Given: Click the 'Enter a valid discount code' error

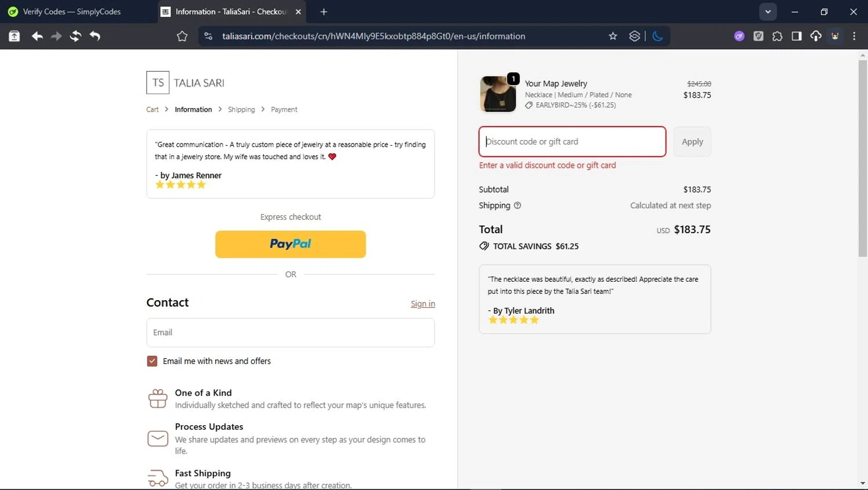Looking at the screenshot, I should click(x=547, y=165).
